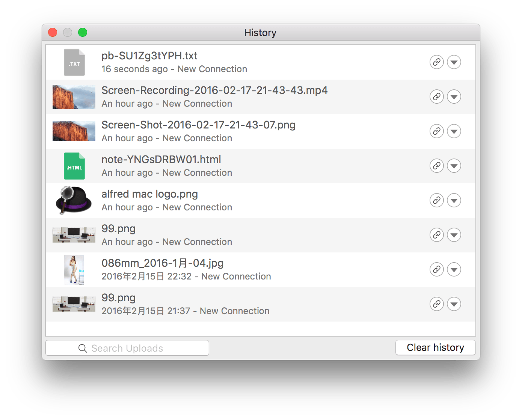Viewport: 522px width, 420px height.
Task: Copy link for note-YNGsDRBW01.html
Action: [436, 166]
